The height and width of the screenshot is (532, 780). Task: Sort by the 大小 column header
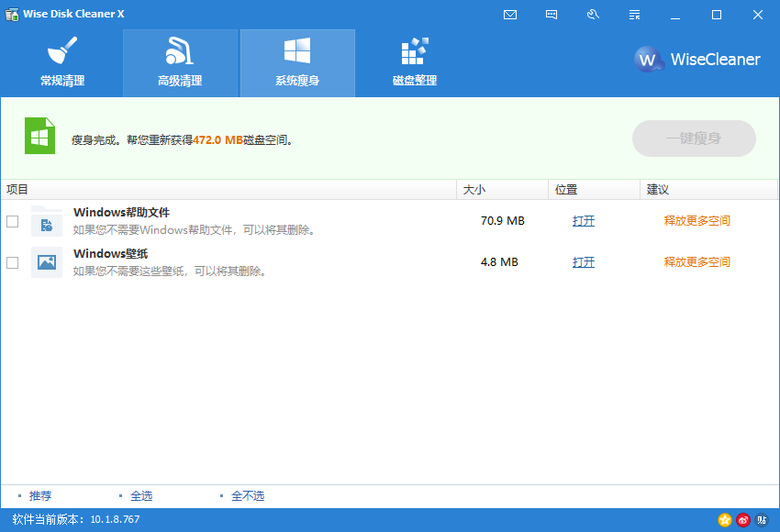[503, 190]
